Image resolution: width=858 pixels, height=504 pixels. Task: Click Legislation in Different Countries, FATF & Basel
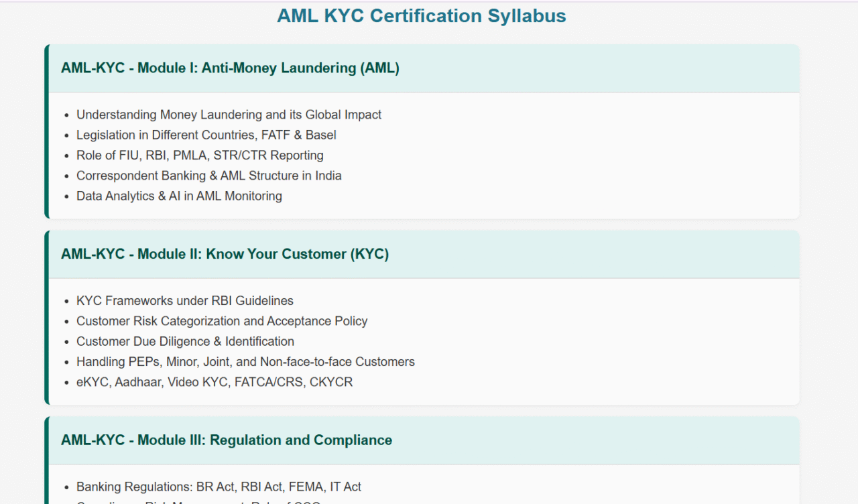coord(206,135)
